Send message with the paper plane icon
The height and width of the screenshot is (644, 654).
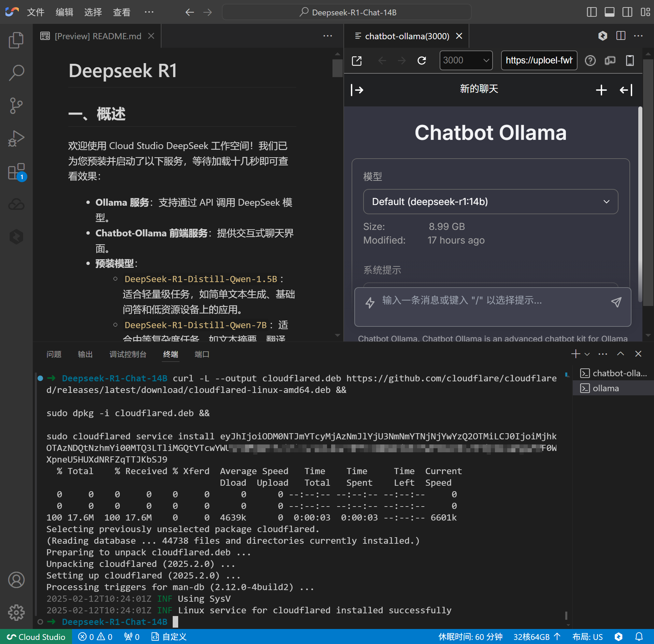pyautogui.click(x=616, y=302)
